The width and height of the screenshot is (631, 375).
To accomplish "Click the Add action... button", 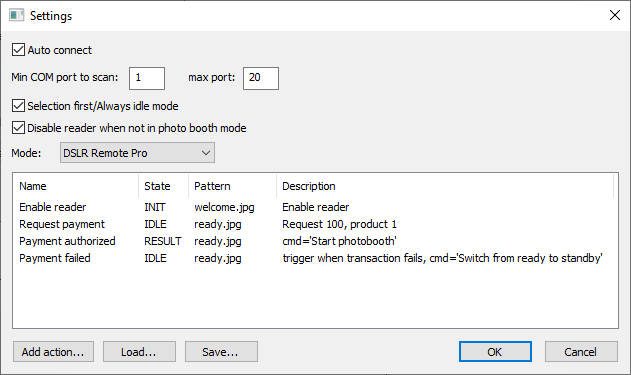I will [x=53, y=352].
